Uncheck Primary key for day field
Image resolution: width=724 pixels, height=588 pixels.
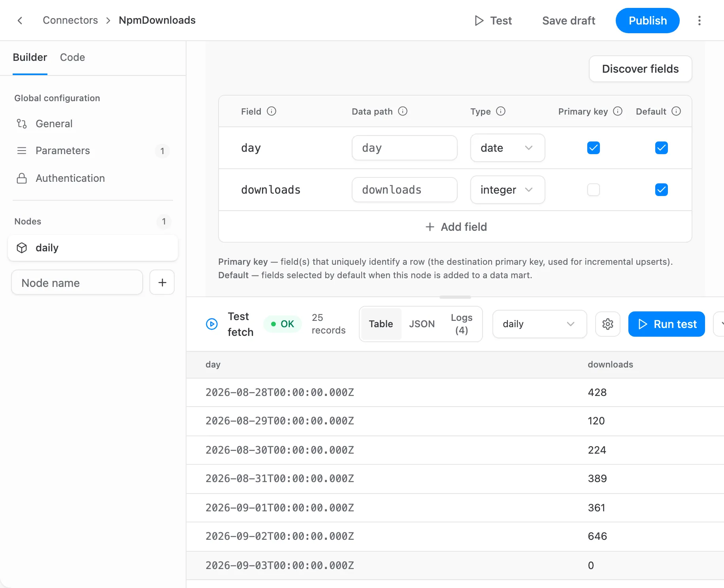pyautogui.click(x=594, y=148)
